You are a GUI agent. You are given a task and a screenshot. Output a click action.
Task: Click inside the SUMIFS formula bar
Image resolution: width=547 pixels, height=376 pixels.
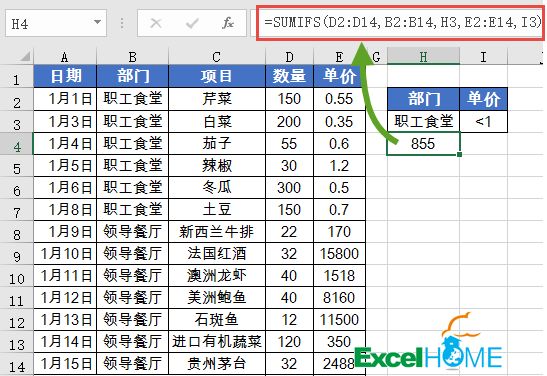[x=400, y=23]
